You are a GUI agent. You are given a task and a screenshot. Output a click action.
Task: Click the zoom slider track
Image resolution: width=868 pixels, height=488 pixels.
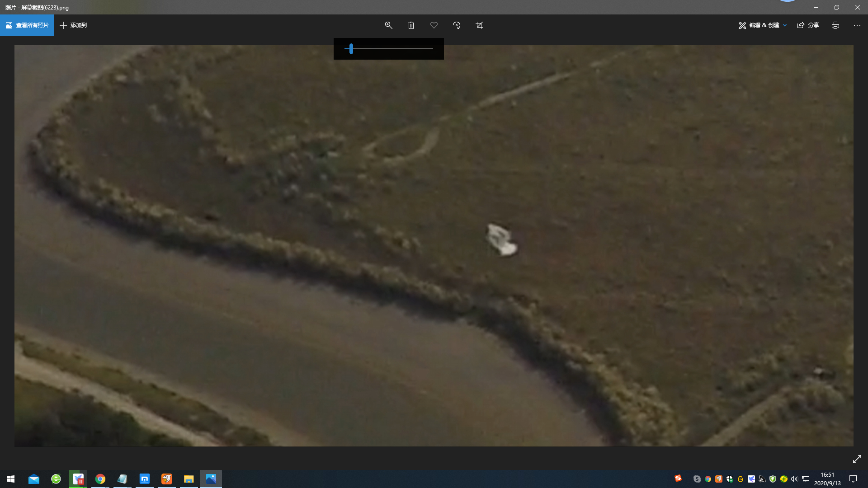click(x=389, y=49)
